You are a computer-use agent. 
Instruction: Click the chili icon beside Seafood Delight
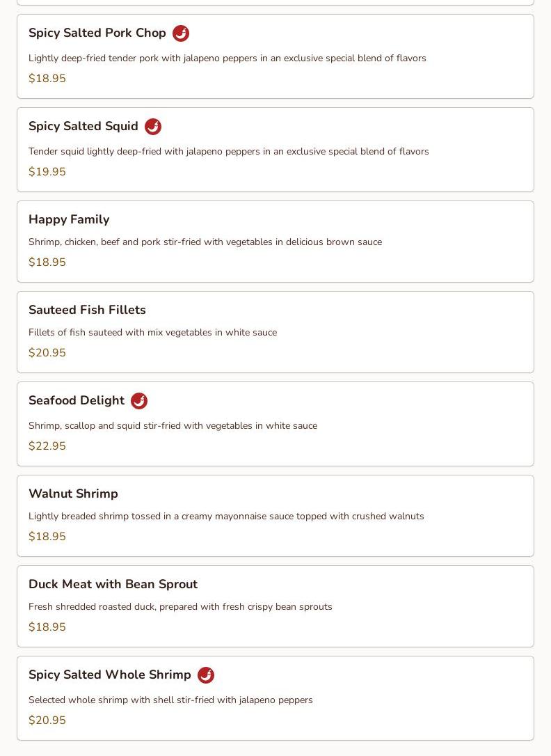139,401
